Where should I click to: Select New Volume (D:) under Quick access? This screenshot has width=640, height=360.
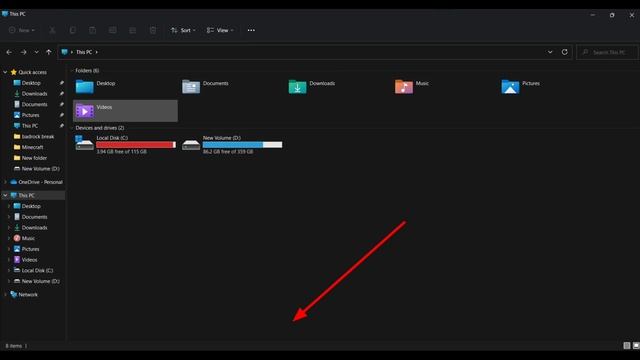(40, 169)
